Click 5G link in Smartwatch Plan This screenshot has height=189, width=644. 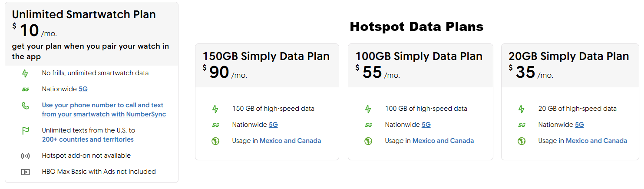coord(83,89)
